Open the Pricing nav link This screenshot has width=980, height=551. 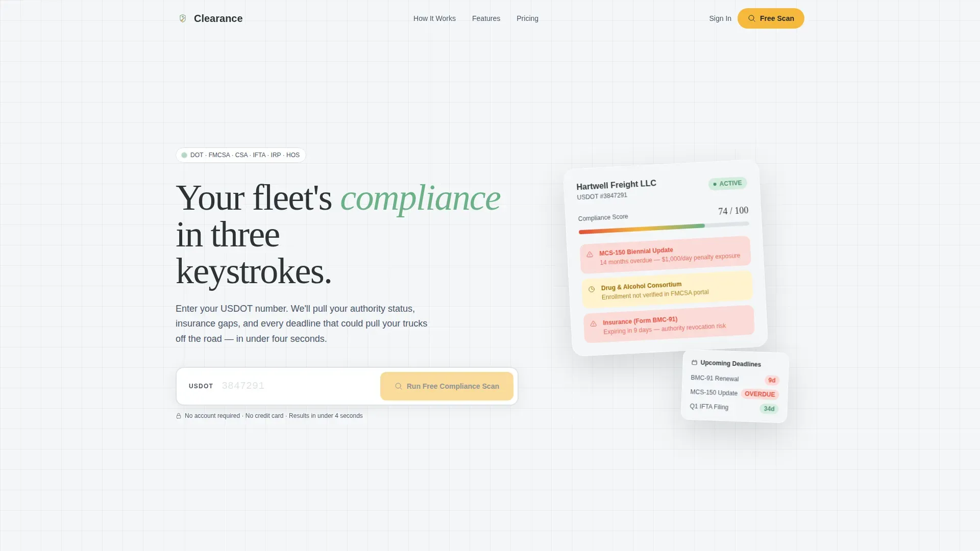pyautogui.click(x=527, y=18)
